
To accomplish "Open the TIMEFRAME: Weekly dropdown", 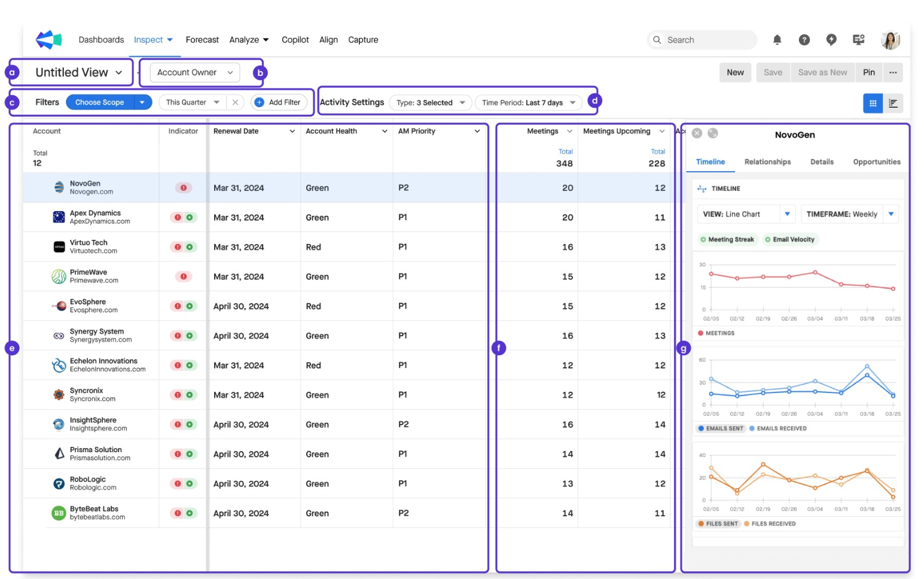I will coord(850,214).
